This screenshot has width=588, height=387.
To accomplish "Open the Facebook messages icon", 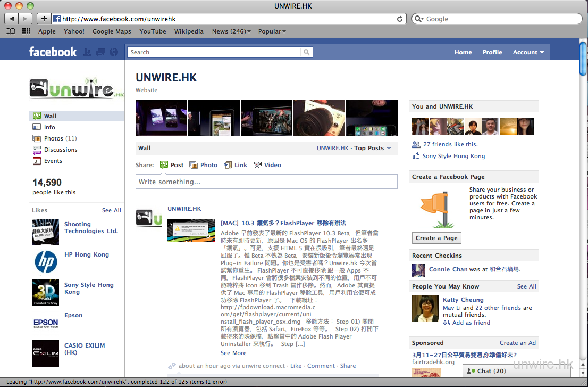I will point(100,52).
